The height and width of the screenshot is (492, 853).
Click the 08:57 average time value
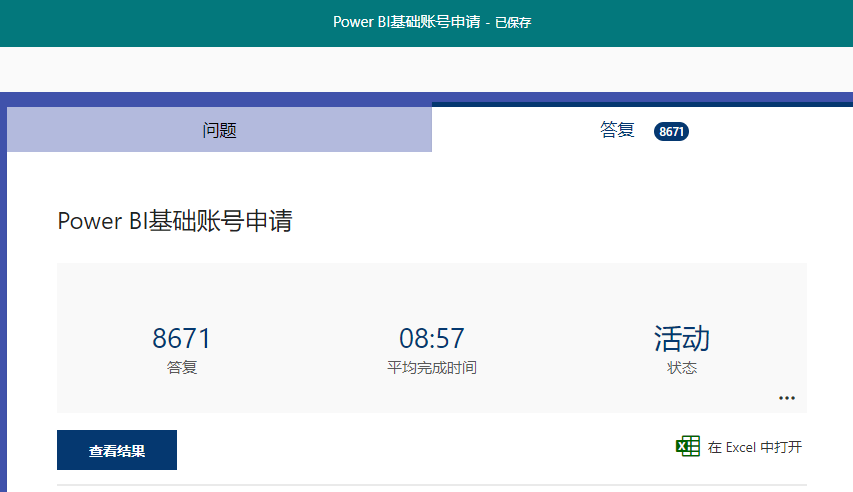pos(432,338)
